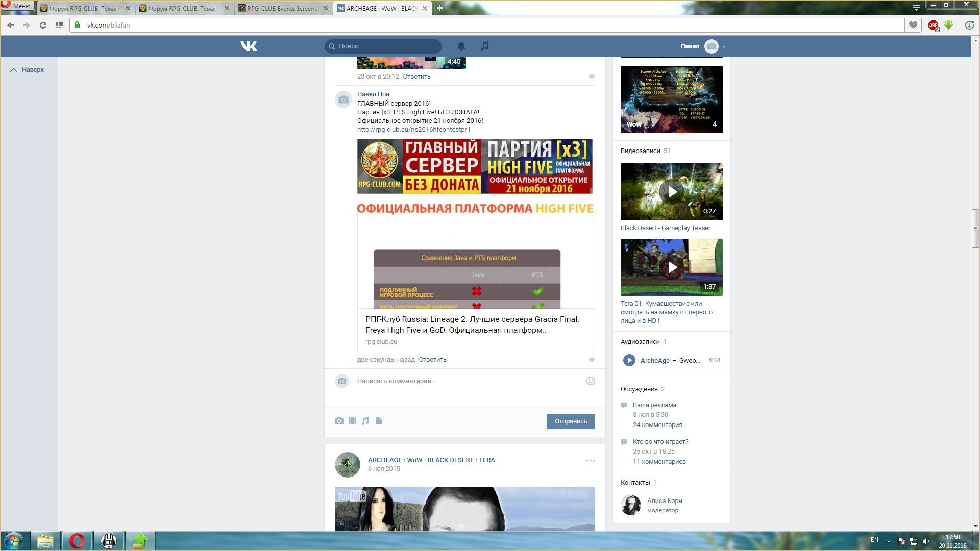Play Black Desert Gameplay Teaser video
Image resolution: width=980 pixels, height=551 pixels.
pyautogui.click(x=672, y=192)
